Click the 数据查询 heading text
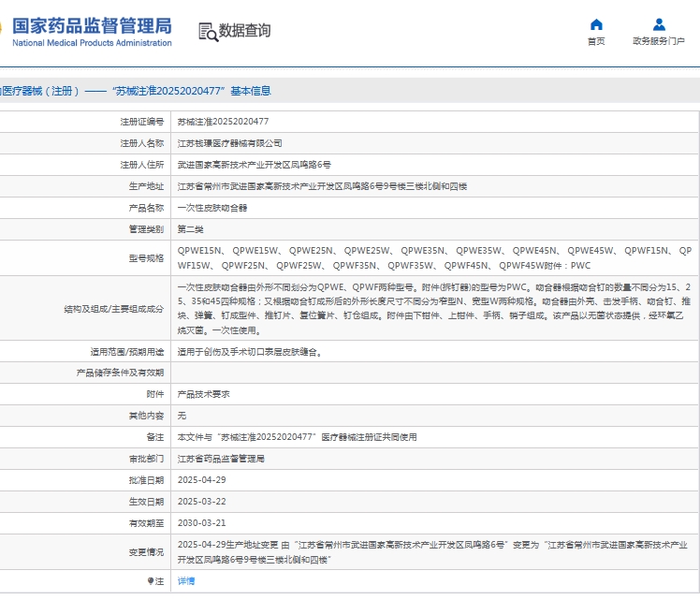Screen dimensions: 700x600 click(x=244, y=31)
